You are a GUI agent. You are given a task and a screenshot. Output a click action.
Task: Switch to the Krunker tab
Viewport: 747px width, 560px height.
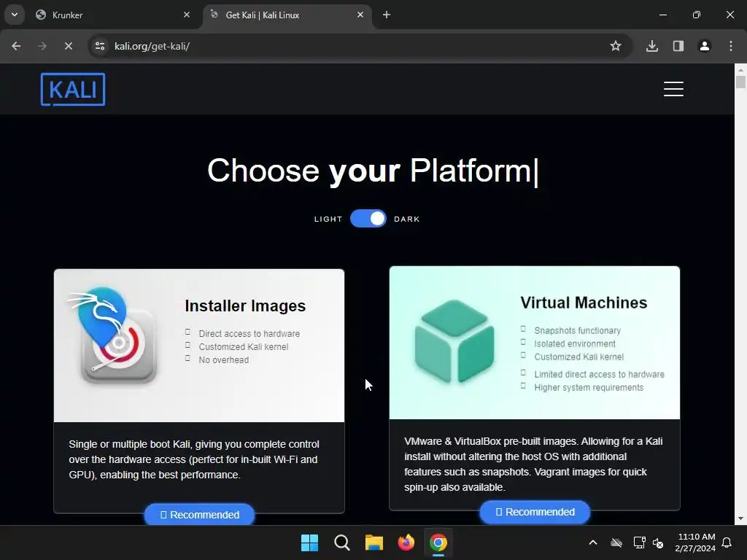(113, 15)
